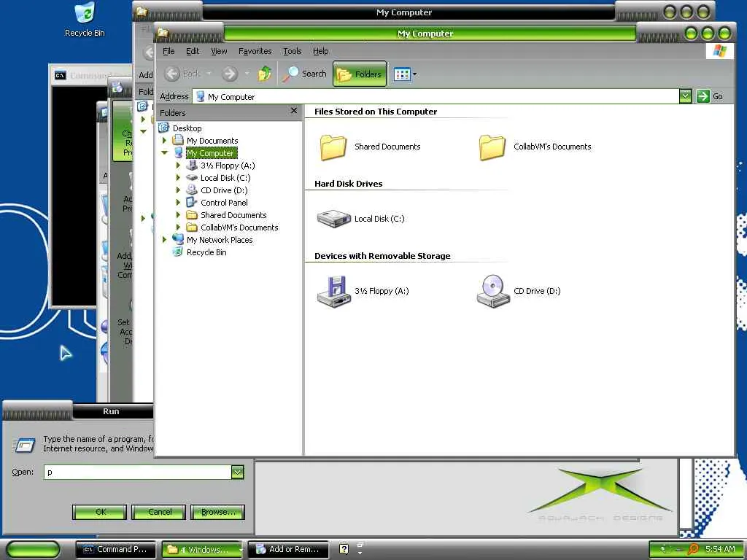
Task: Open the File menu
Action: pos(169,51)
